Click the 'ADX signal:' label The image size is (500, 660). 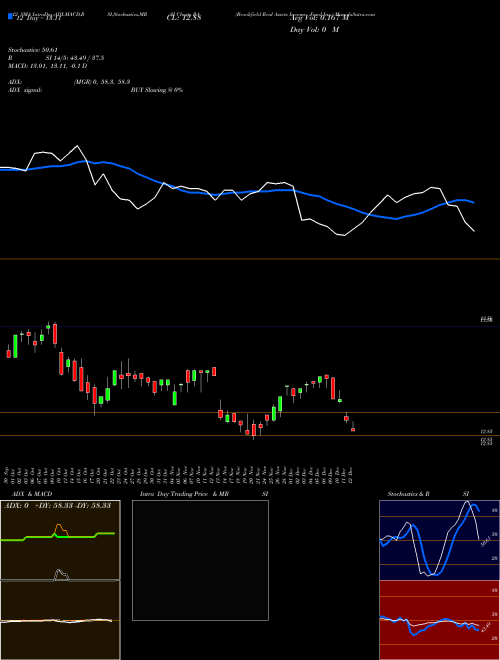click(25, 90)
